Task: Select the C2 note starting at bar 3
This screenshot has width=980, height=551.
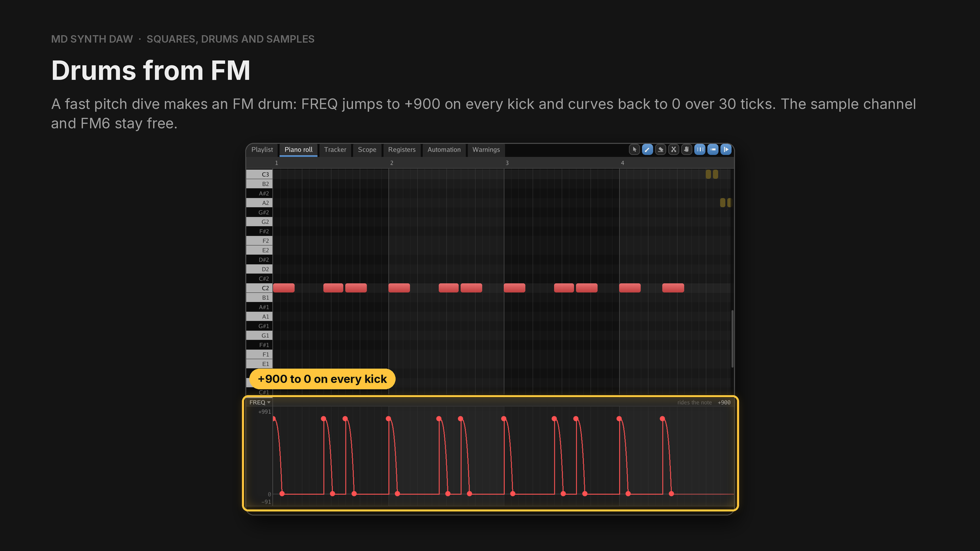Action: [x=514, y=288]
